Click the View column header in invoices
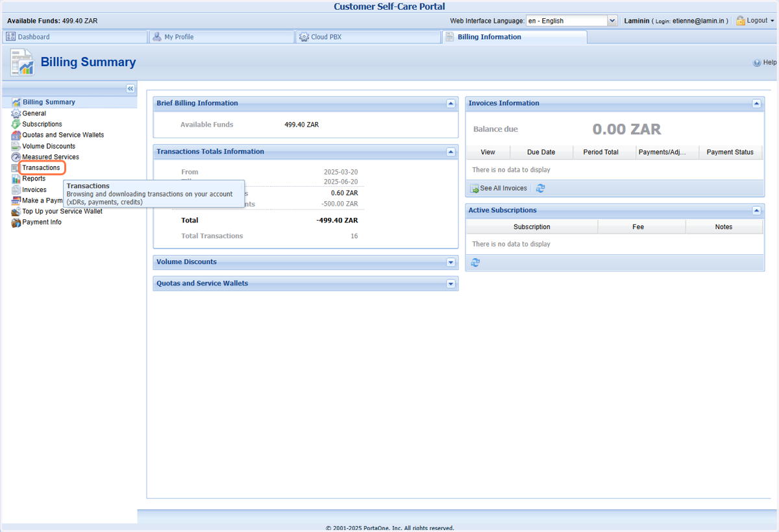The width and height of the screenshot is (779, 532). coord(488,152)
